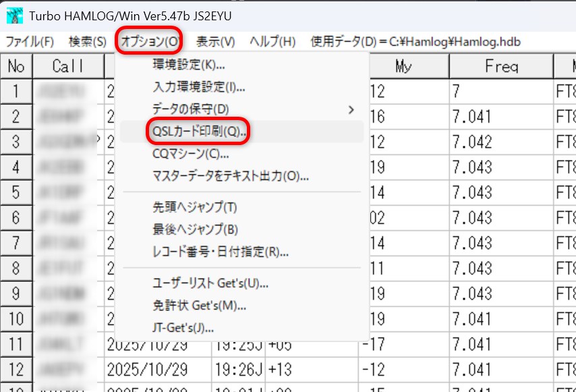Viewport: 576px width, 392px height.
Task: Click the Freq column header
Action: [x=500, y=66]
